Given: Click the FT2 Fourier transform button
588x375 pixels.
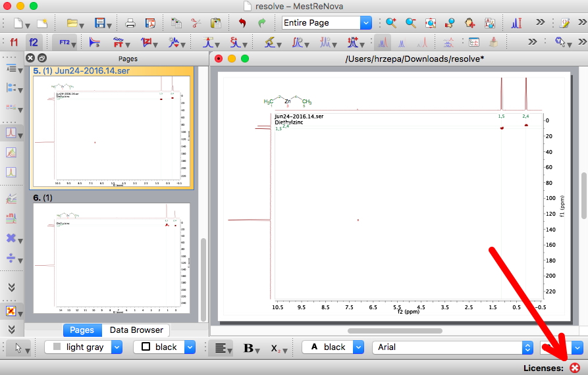Looking at the screenshot, I should coord(65,42).
